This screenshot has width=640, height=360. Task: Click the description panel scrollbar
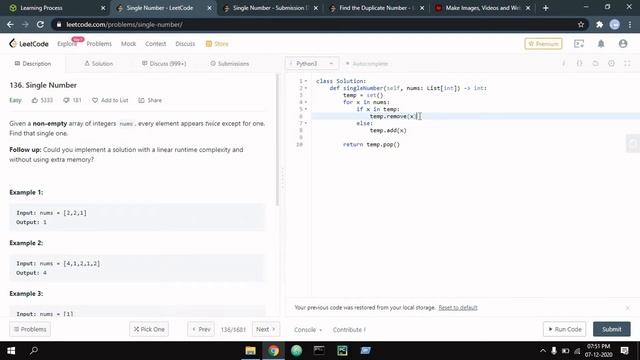coord(278,140)
